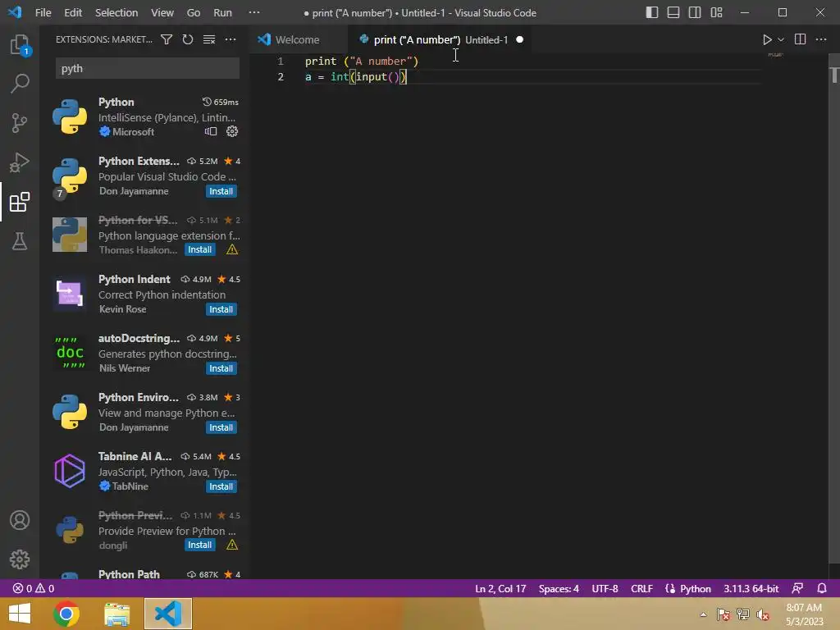Open the Selection menu

click(x=116, y=12)
